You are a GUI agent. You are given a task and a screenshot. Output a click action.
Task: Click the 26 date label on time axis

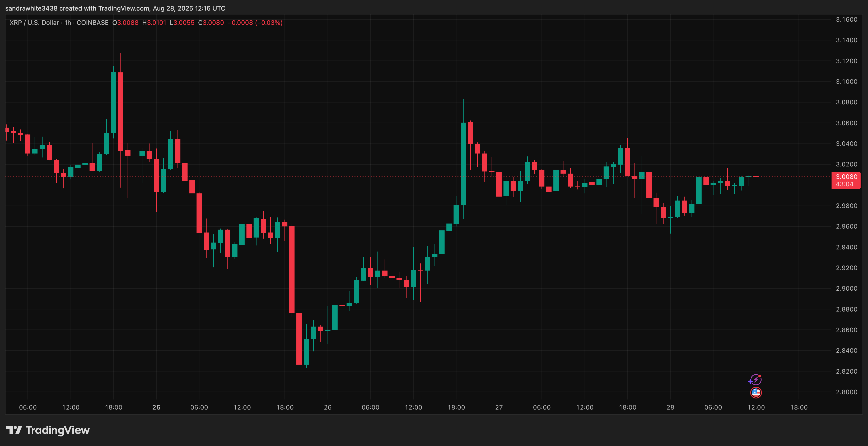(328, 407)
